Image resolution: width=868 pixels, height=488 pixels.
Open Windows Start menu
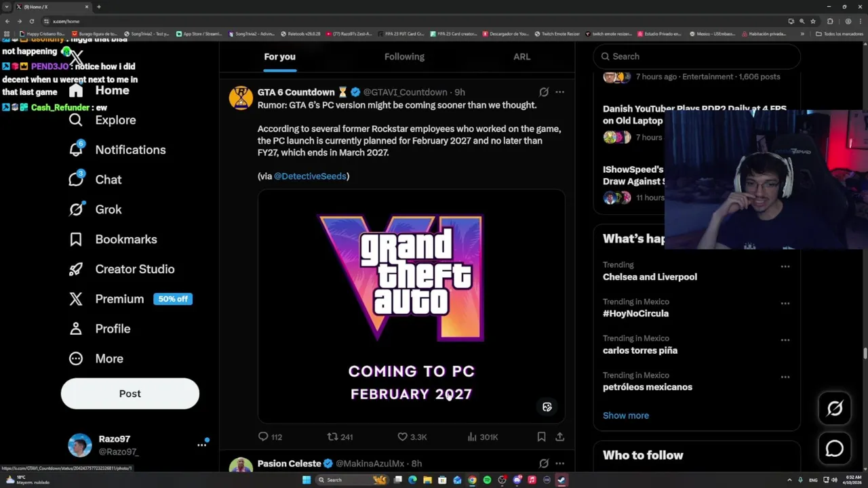(x=307, y=480)
